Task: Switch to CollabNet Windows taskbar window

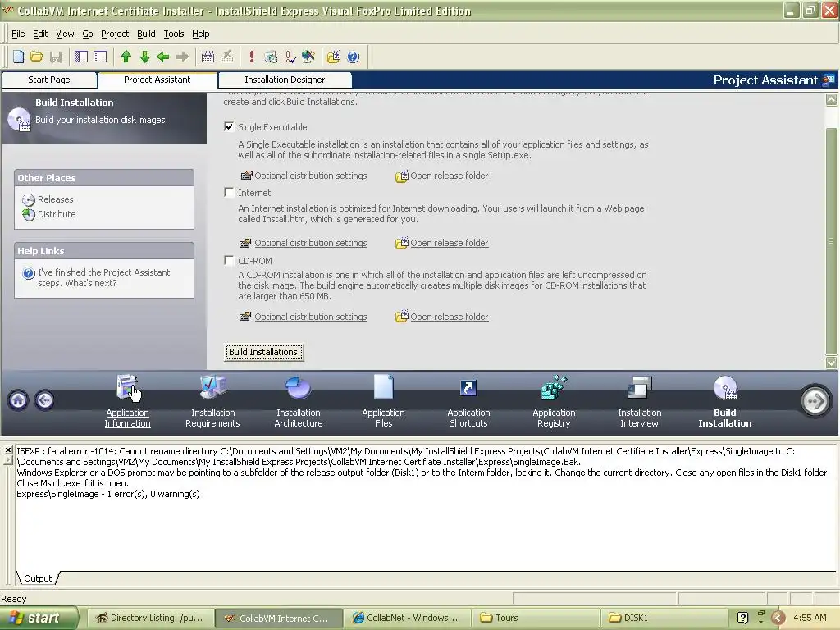Action: (407, 618)
